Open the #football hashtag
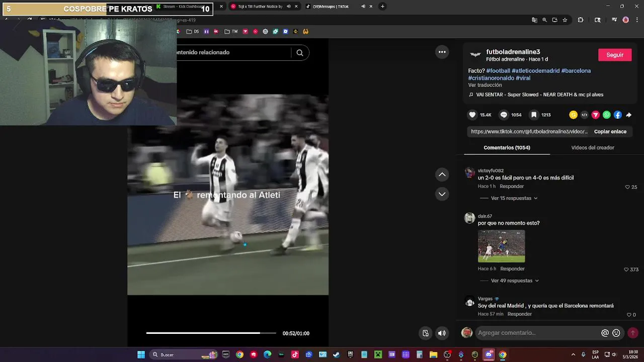This screenshot has height=362, width=644. pos(498,71)
